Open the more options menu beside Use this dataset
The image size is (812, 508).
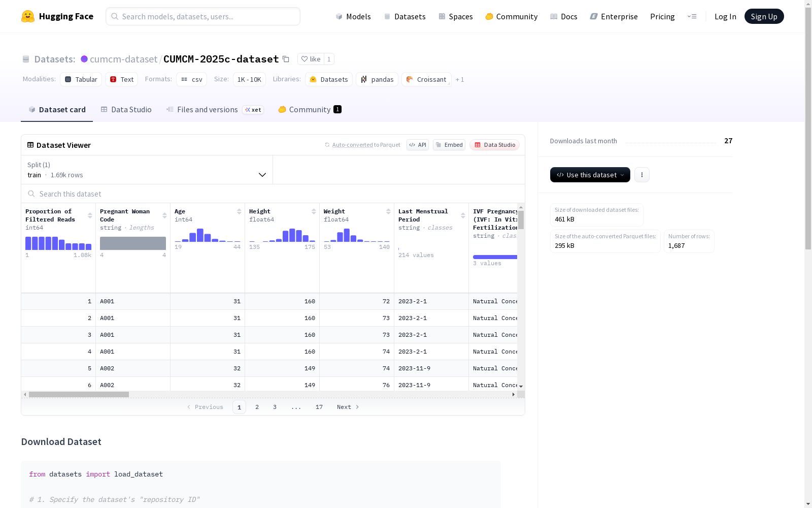[642, 175]
